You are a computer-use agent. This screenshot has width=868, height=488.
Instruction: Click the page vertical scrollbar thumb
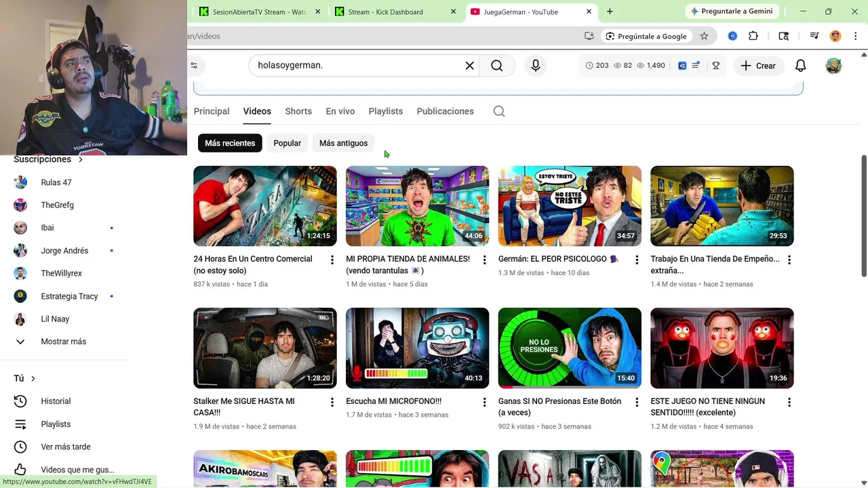click(x=864, y=216)
